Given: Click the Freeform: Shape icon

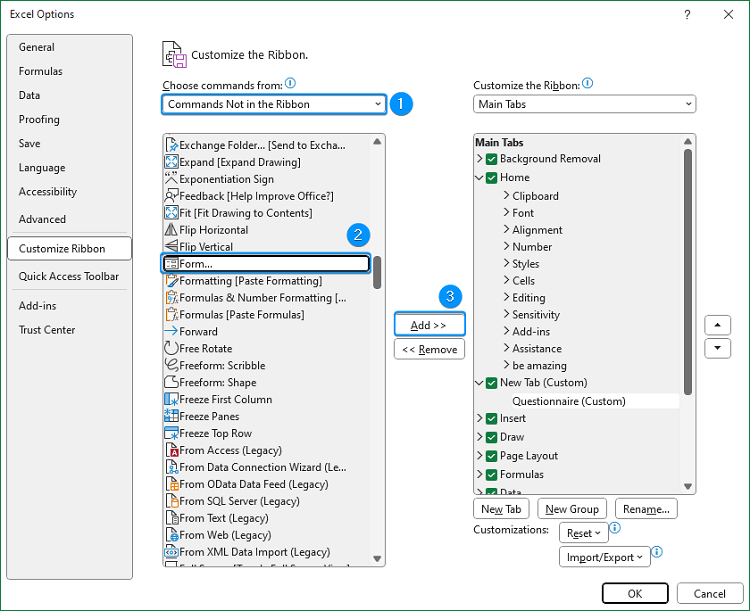Looking at the screenshot, I should pyautogui.click(x=171, y=382).
